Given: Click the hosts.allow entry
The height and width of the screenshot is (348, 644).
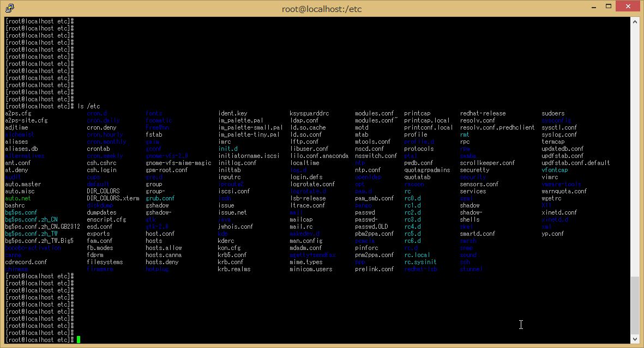Looking at the screenshot, I should pos(164,248).
